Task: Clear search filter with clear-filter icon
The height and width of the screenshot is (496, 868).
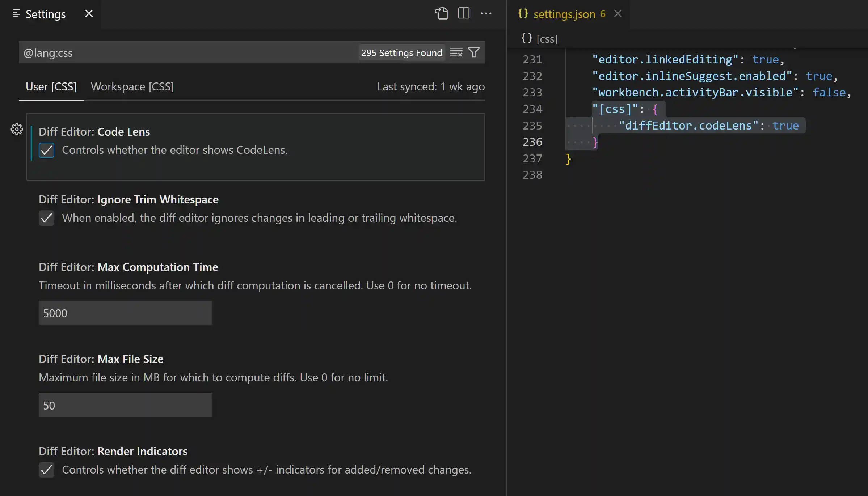Action: (x=456, y=52)
